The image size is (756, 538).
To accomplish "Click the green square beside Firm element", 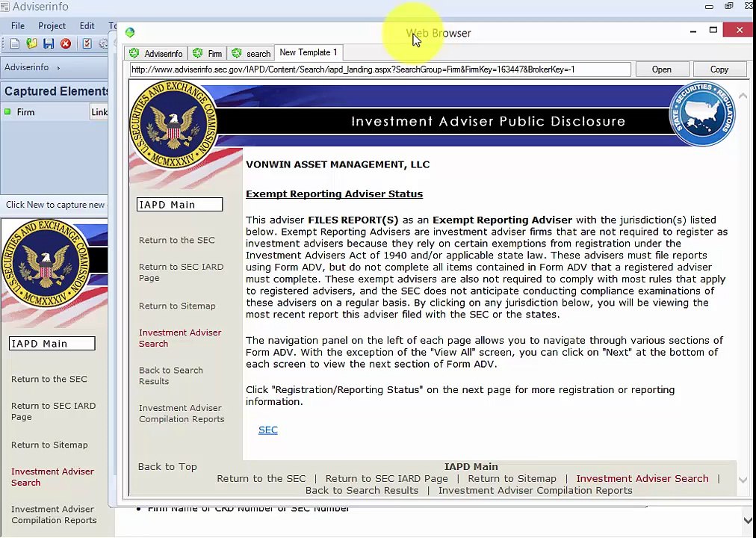I will coord(7,112).
